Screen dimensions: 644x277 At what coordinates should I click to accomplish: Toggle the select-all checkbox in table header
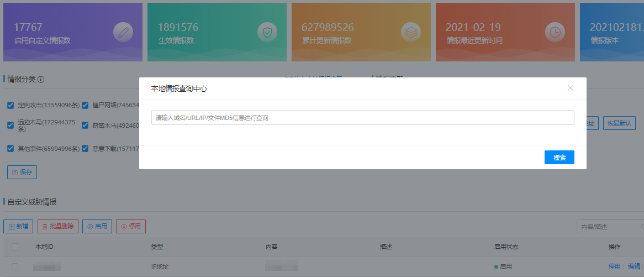tap(15, 247)
